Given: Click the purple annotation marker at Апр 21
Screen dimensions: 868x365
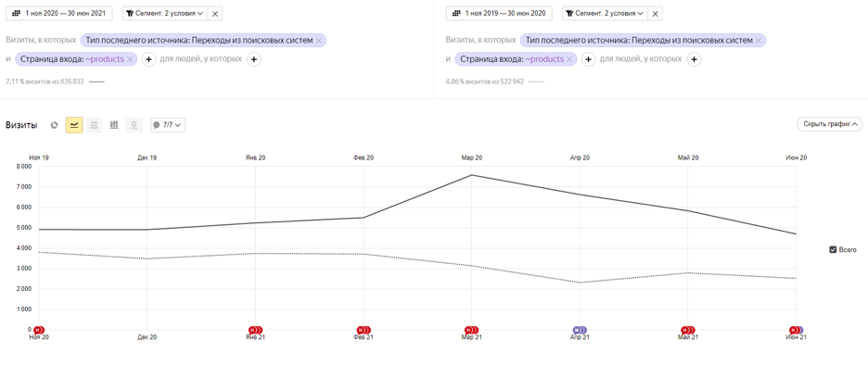Looking at the screenshot, I should coord(579,330).
